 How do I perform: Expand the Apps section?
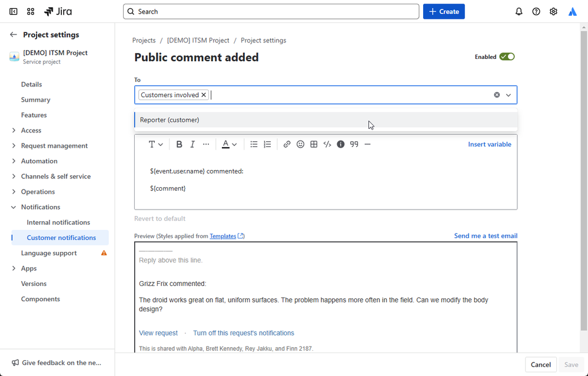pyautogui.click(x=14, y=268)
